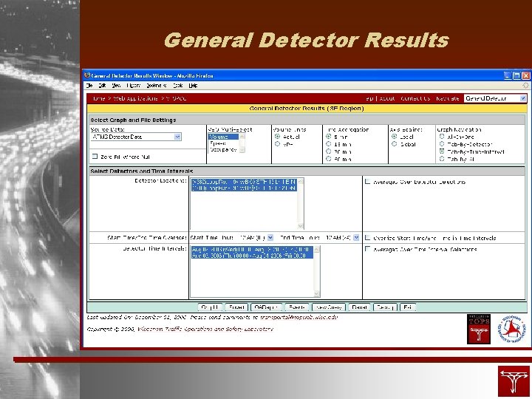Click the Wisconsin TOPS logo
This screenshot has height=399, width=532.
(478, 329)
